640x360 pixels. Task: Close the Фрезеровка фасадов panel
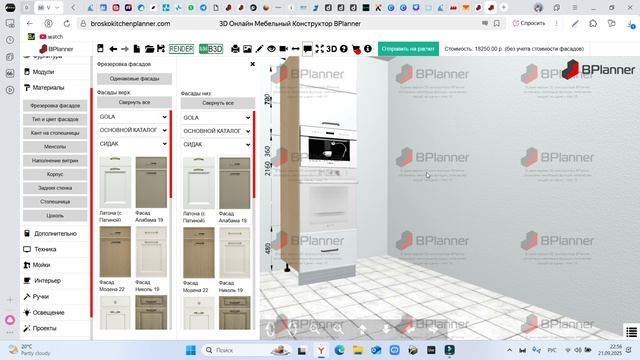pos(253,64)
